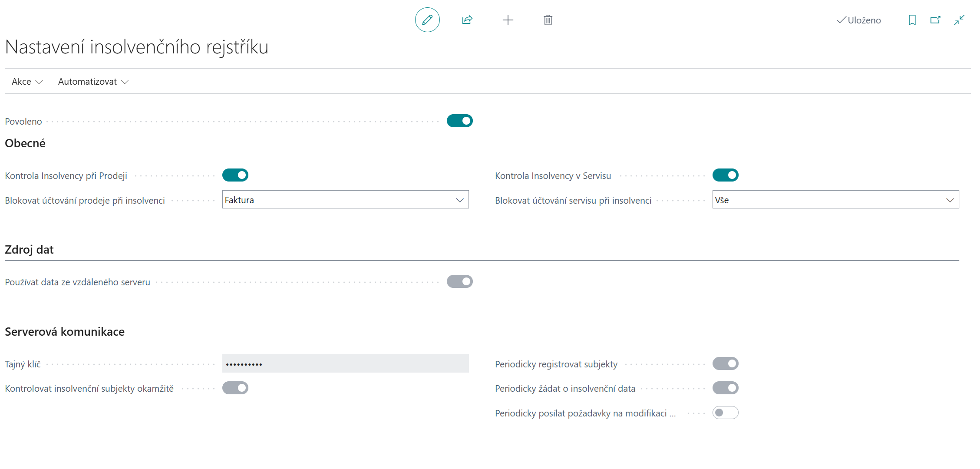Click the Tajný klíč password field
This screenshot has height=469, width=980.
pos(345,363)
